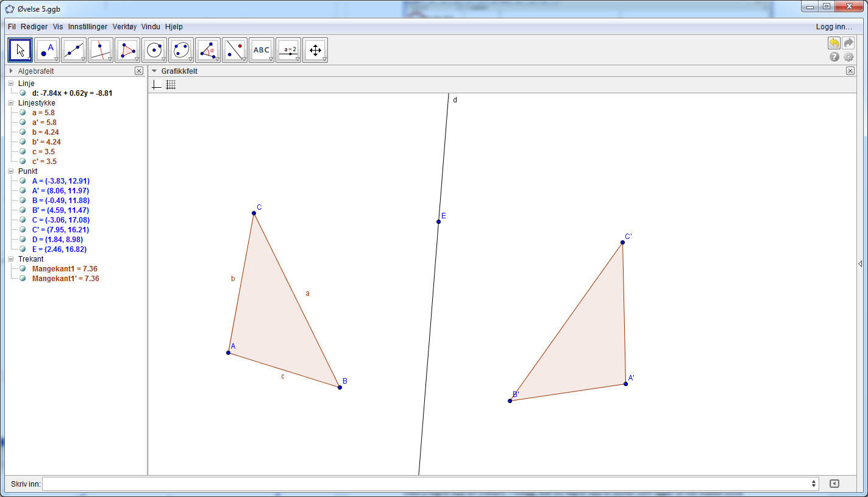Toggle visibility of point E

point(23,249)
